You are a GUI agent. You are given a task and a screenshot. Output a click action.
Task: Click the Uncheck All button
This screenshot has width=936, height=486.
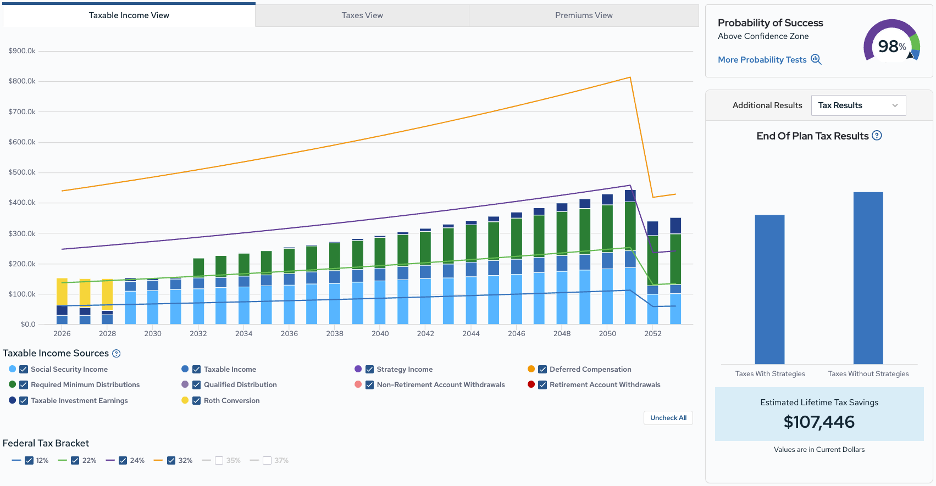(668, 418)
